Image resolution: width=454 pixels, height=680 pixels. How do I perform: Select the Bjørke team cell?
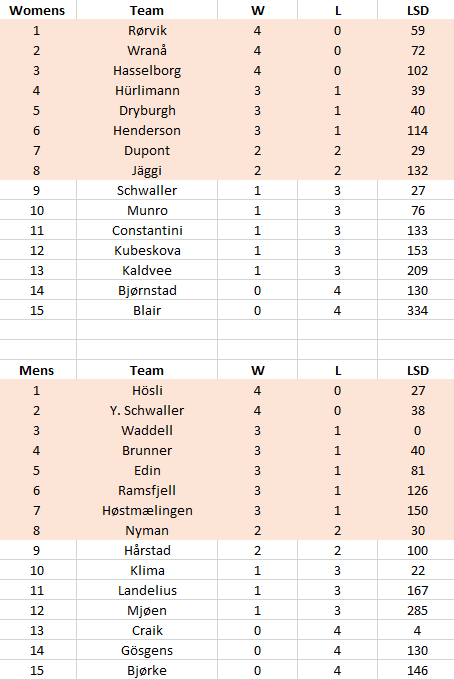tap(147, 670)
